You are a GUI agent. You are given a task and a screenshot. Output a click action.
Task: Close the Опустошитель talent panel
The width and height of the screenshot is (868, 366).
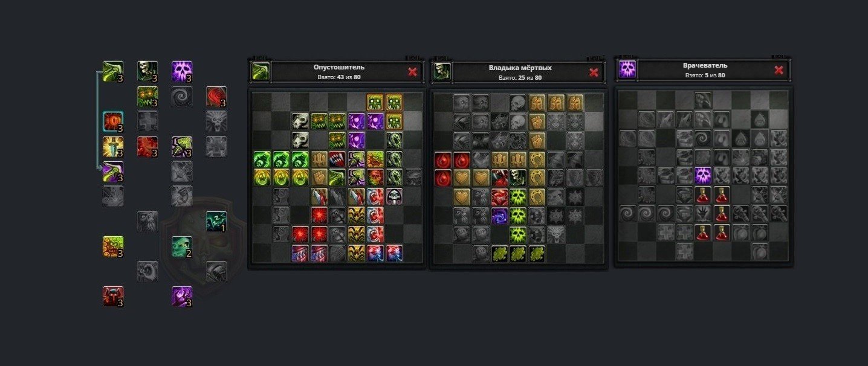(x=412, y=72)
